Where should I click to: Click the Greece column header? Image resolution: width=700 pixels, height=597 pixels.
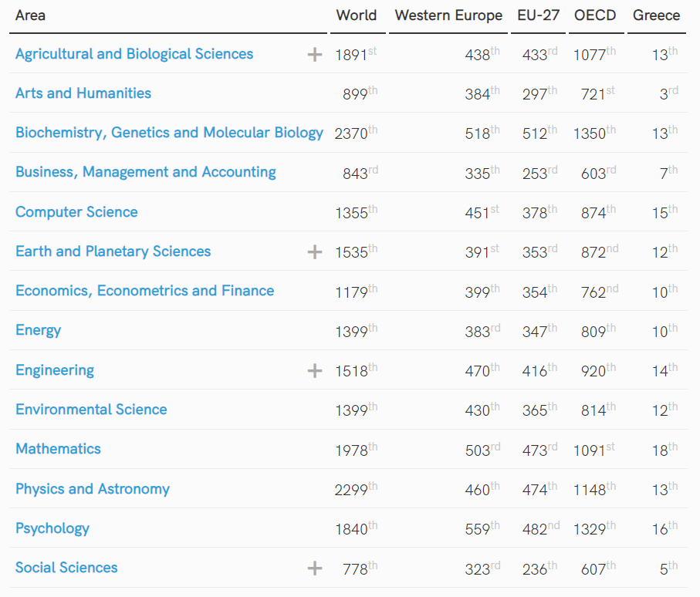pyautogui.click(x=656, y=15)
